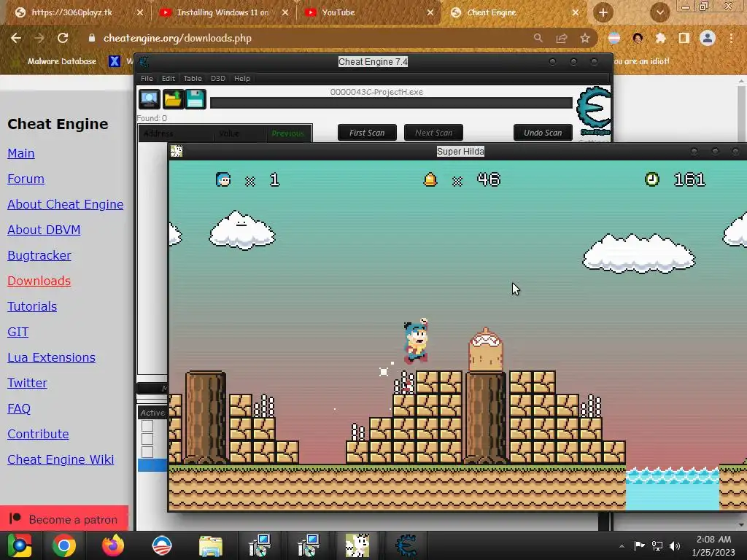Image resolution: width=747 pixels, height=560 pixels.
Task: Open the Table menu in Cheat Engine
Action: click(193, 79)
